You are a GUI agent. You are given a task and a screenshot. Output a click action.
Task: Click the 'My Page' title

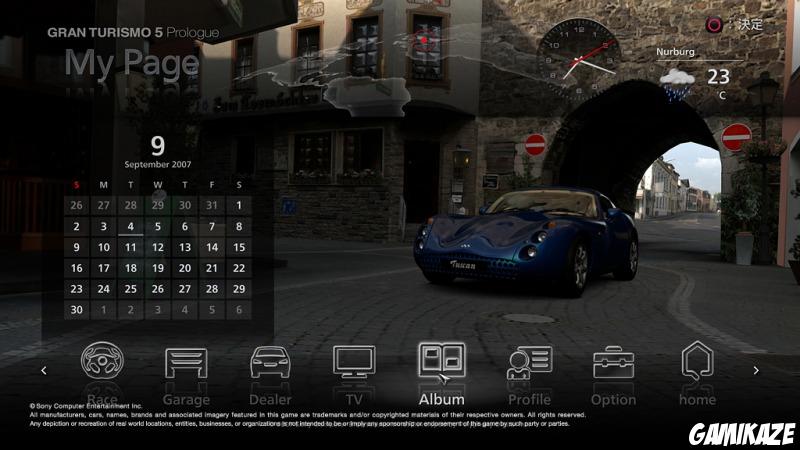pyautogui.click(x=132, y=63)
